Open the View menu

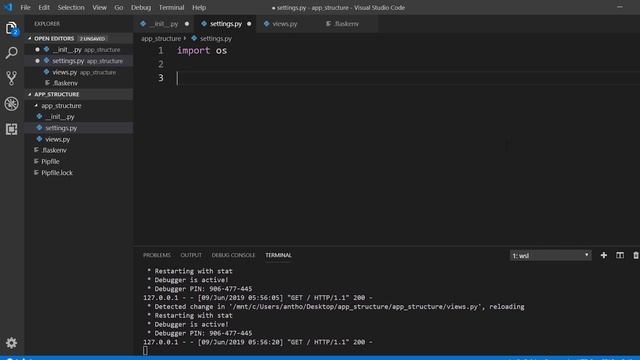[99, 7]
